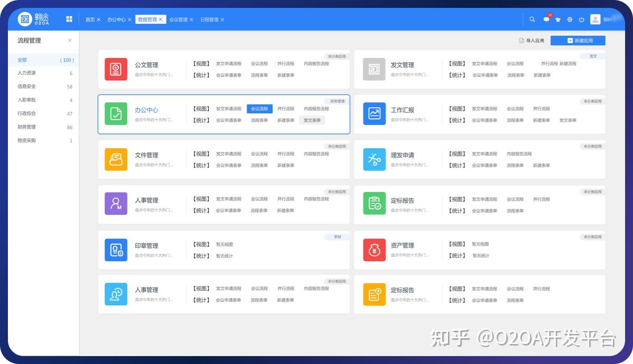Select 人力资源 category in sidebar
The width and height of the screenshot is (633, 364).
pyautogui.click(x=43, y=73)
